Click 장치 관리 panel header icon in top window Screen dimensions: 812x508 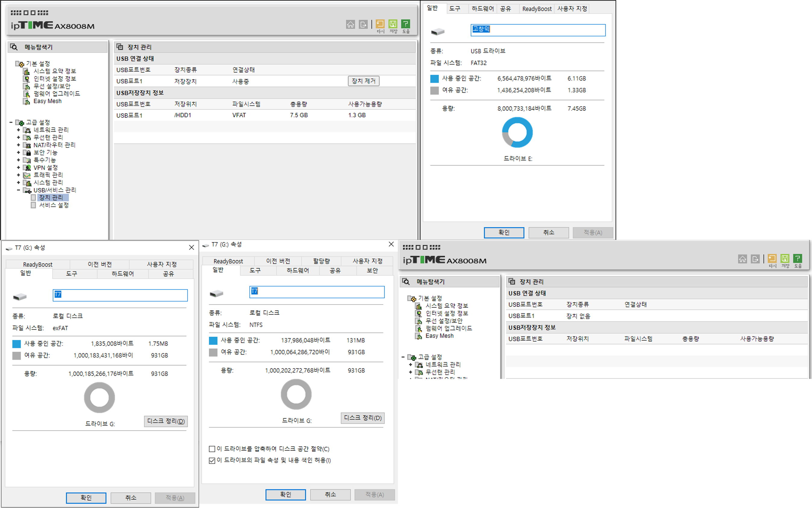click(120, 47)
